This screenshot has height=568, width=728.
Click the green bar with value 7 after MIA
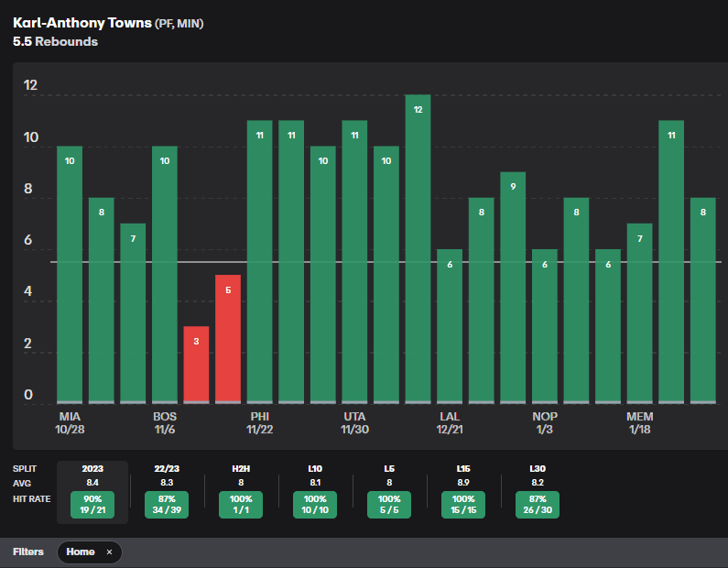[x=133, y=314]
